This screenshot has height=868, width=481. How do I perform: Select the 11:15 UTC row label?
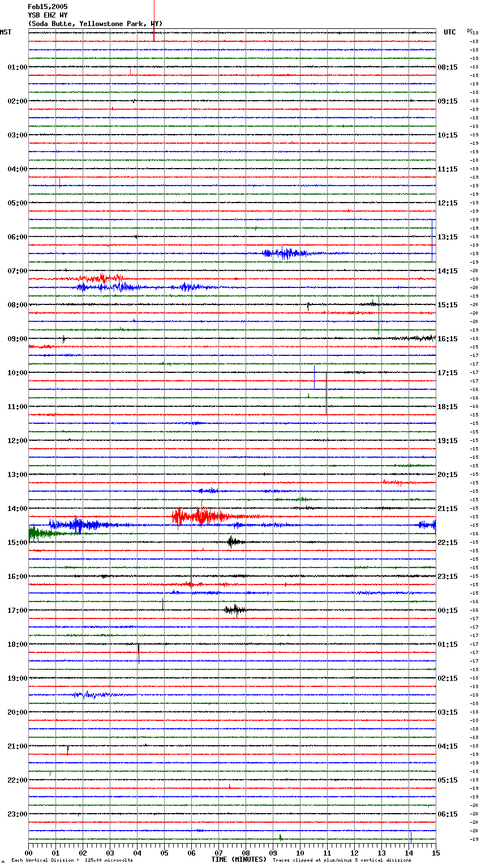pos(448,169)
